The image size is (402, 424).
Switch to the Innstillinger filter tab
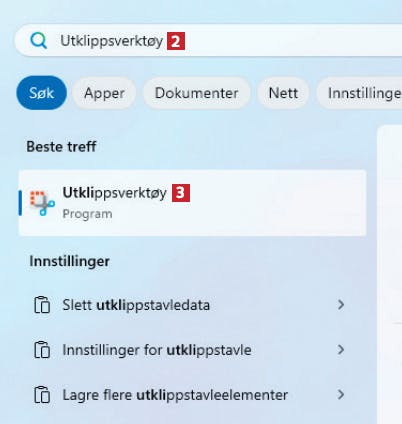[359, 93]
